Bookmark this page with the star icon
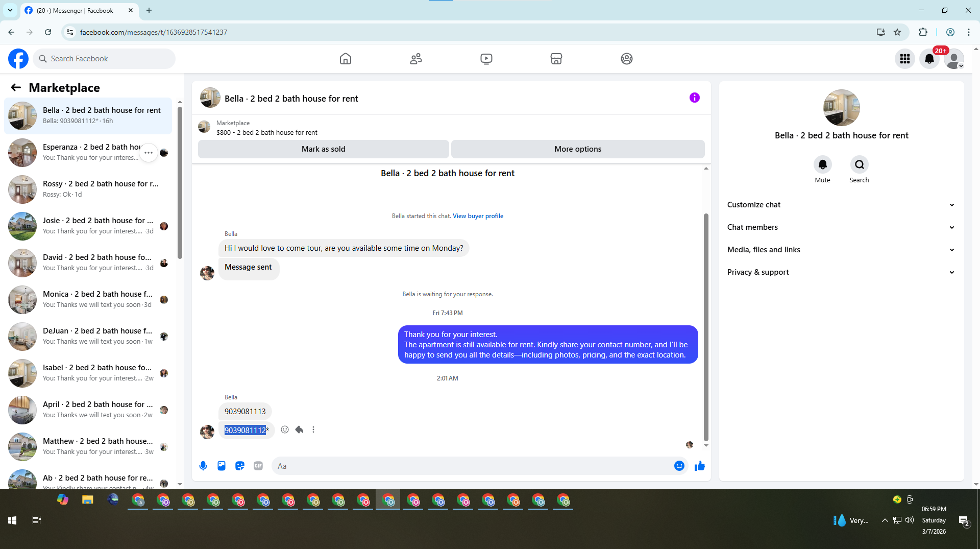Screen dimensions: 980x549 (897, 32)
